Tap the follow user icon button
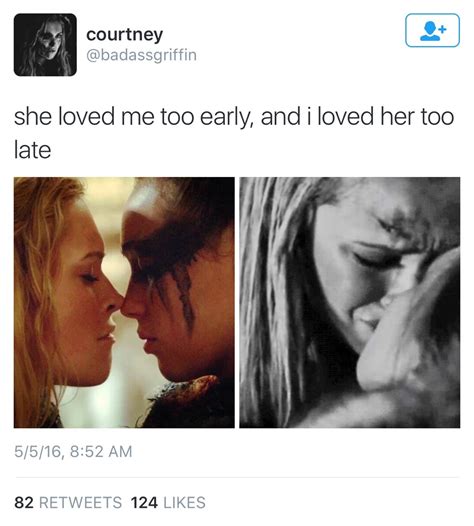This screenshot has height=526, width=474. (432, 30)
